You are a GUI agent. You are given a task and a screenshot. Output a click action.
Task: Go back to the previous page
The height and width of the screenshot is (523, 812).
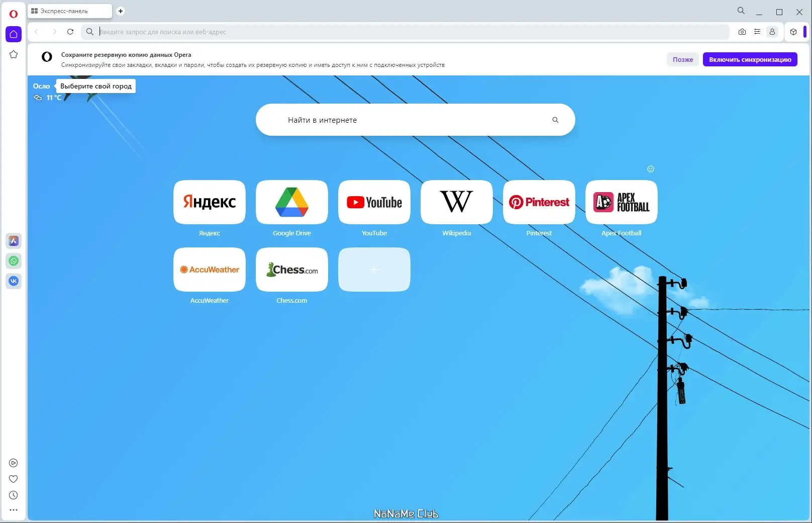(x=37, y=32)
